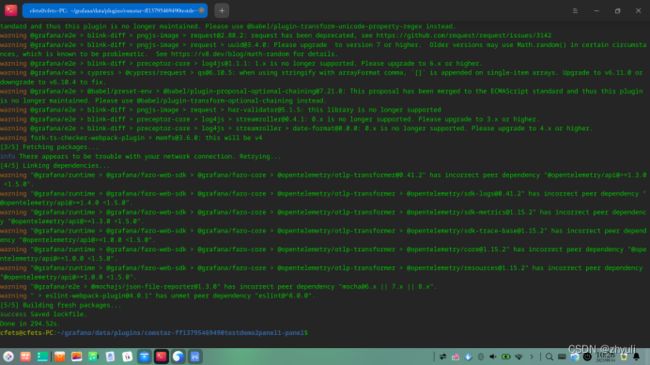
Task: Open the blue swirl browser in dock
Action: pos(178,356)
